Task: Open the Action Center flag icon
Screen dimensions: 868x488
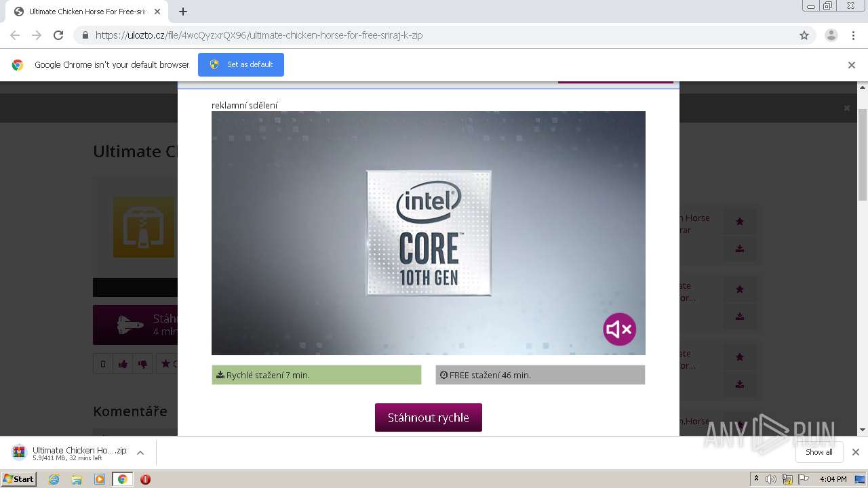Action: click(x=804, y=479)
